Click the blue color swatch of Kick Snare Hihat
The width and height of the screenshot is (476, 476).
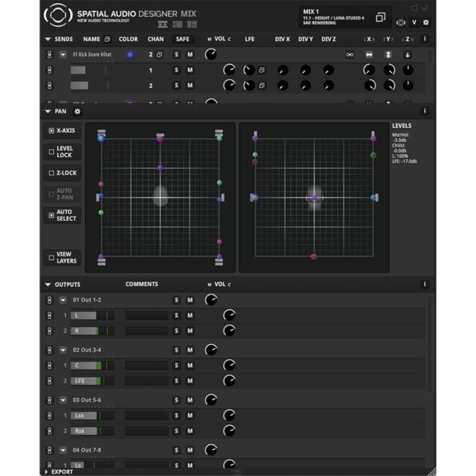[130, 55]
